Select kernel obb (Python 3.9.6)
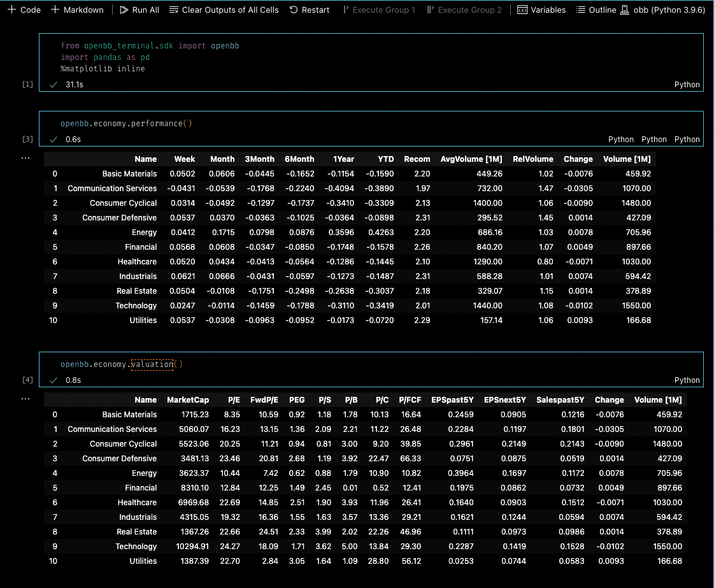Viewport: 714px width, 588px height. pos(663,10)
